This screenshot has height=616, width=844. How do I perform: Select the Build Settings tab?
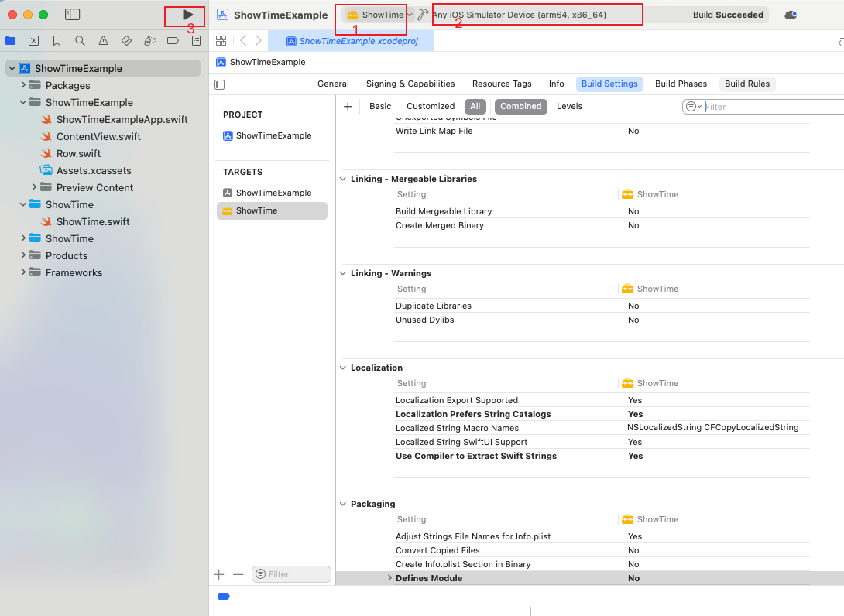(609, 84)
